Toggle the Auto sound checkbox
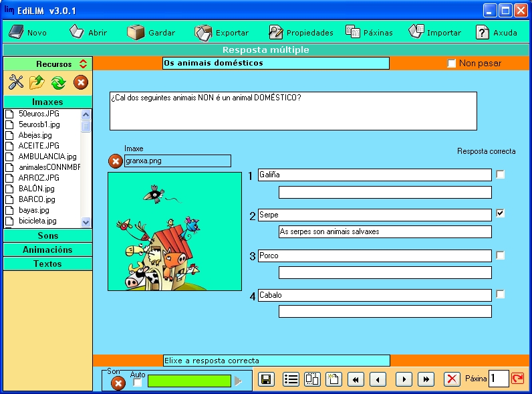 [x=138, y=383]
